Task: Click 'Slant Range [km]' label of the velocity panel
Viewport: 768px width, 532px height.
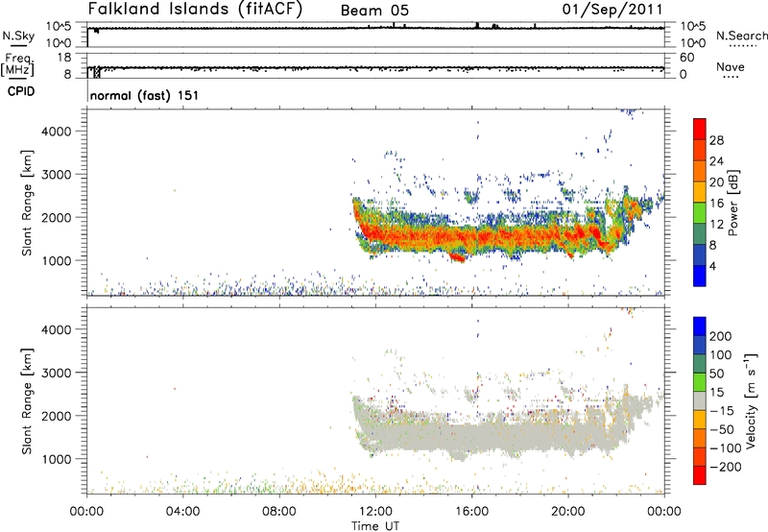Action: pyautogui.click(x=27, y=401)
